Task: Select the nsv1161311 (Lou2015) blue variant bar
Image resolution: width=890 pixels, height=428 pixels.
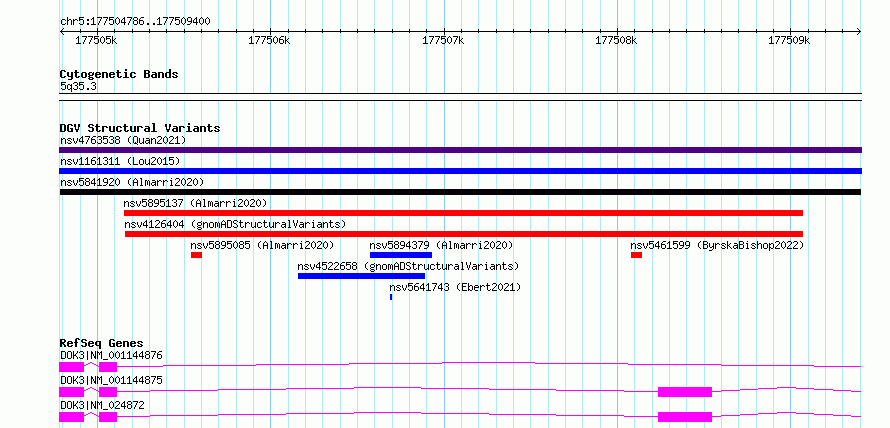Action: coord(460,171)
